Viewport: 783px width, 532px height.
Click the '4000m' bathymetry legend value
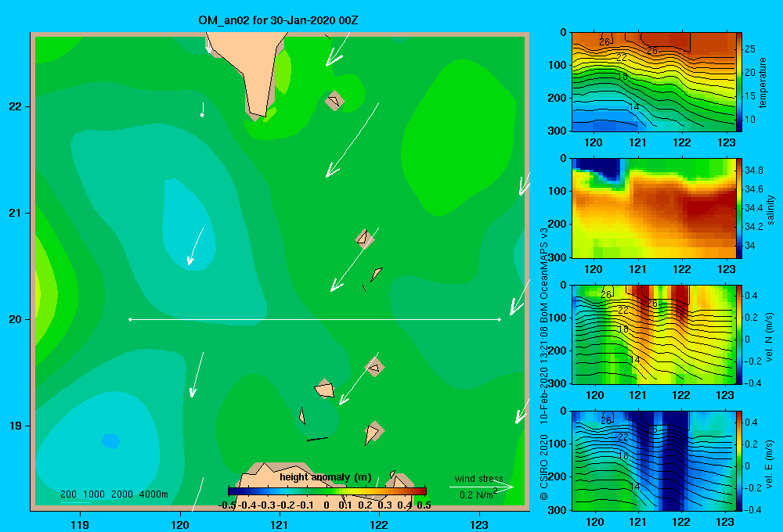pyautogui.click(x=153, y=494)
